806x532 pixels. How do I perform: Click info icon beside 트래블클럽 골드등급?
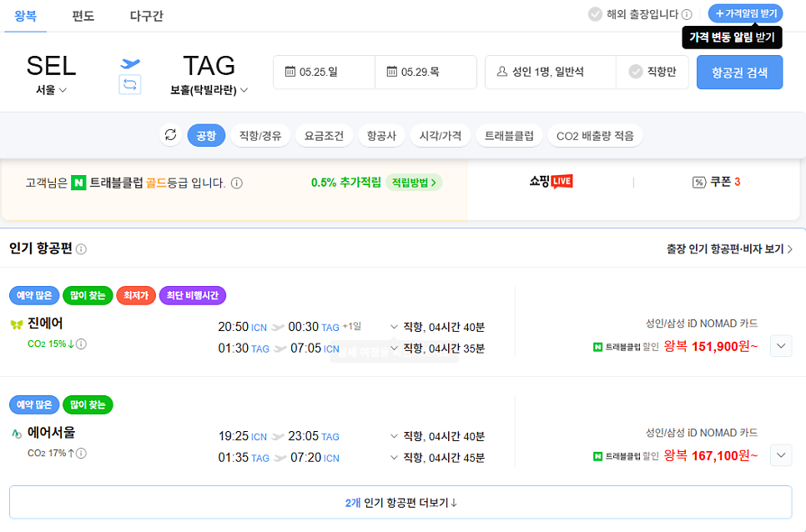point(236,183)
